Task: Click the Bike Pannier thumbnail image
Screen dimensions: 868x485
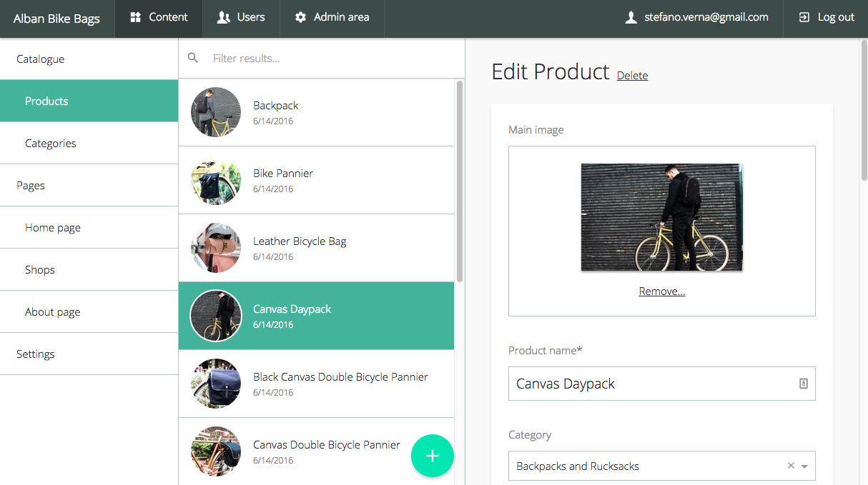Action: [x=215, y=180]
